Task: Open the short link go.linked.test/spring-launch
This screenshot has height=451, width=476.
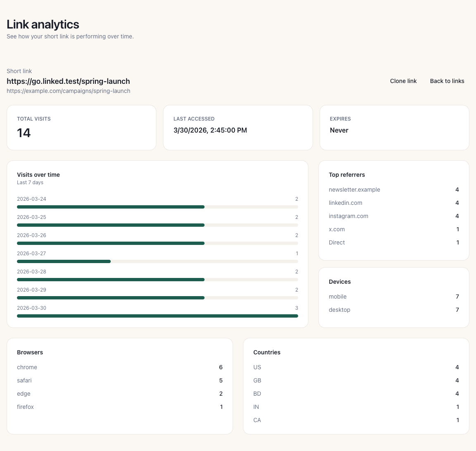Action: (x=68, y=81)
